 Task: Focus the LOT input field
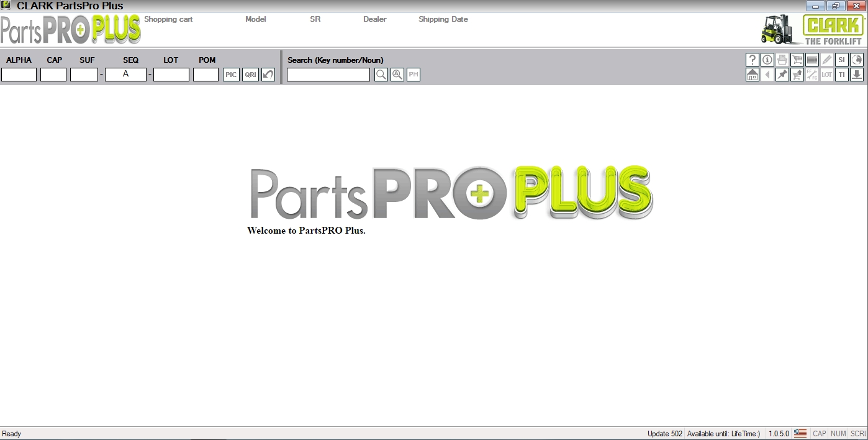point(171,75)
